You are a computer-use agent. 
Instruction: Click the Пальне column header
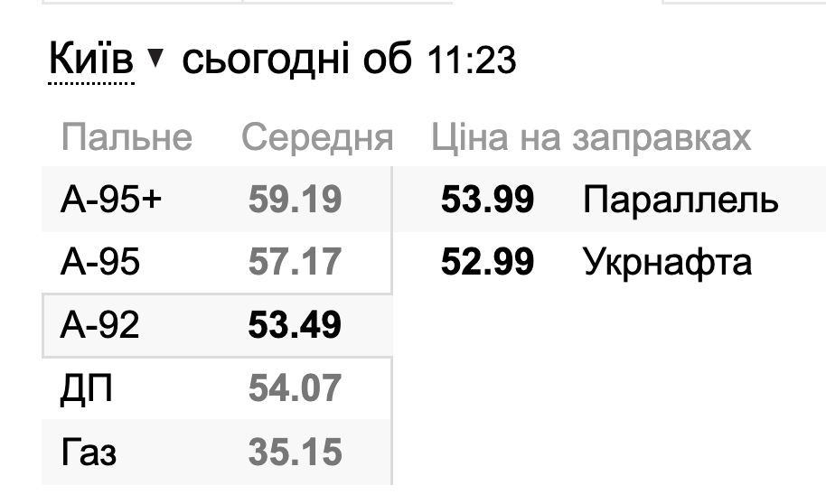click(x=127, y=138)
